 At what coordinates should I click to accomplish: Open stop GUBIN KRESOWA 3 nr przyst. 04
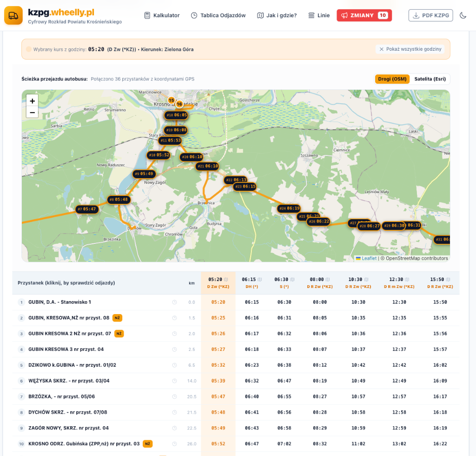point(66,349)
